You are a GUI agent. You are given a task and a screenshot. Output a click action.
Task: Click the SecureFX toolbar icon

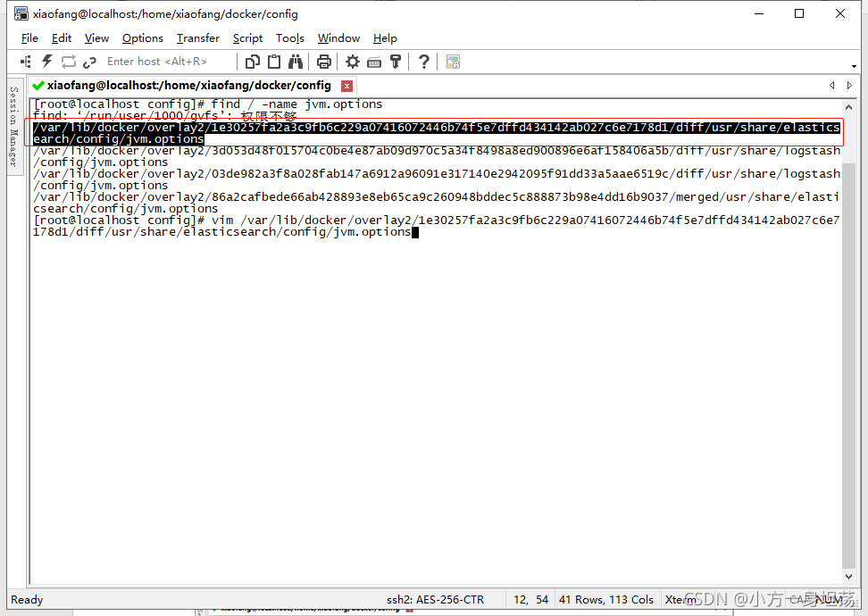coord(453,62)
